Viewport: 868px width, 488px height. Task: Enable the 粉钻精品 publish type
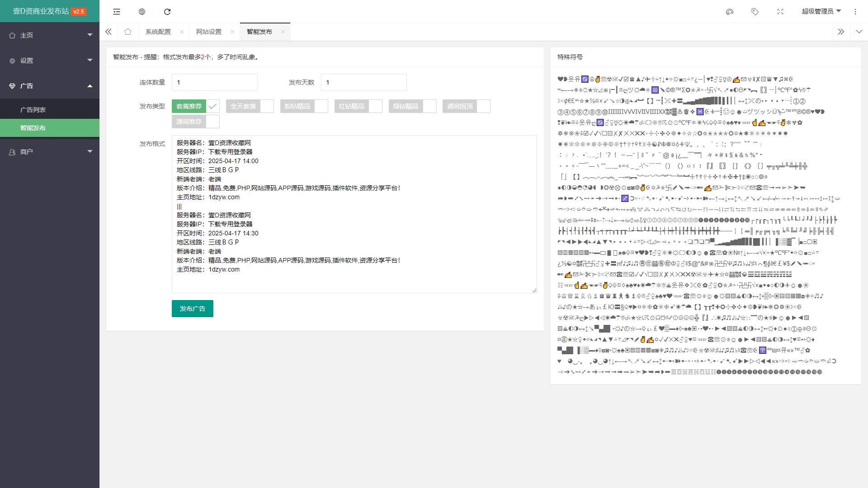pos(304,106)
